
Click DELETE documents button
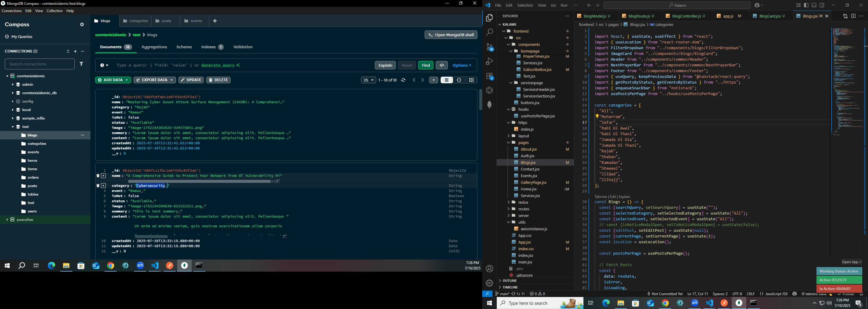click(x=218, y=80)
